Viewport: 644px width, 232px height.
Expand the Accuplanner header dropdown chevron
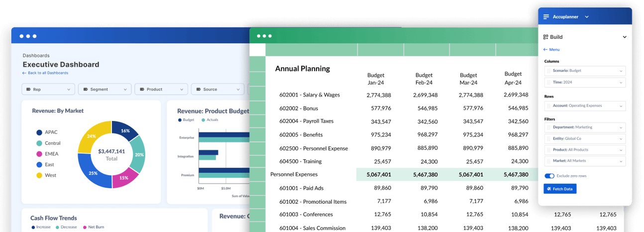pos(587,17)
